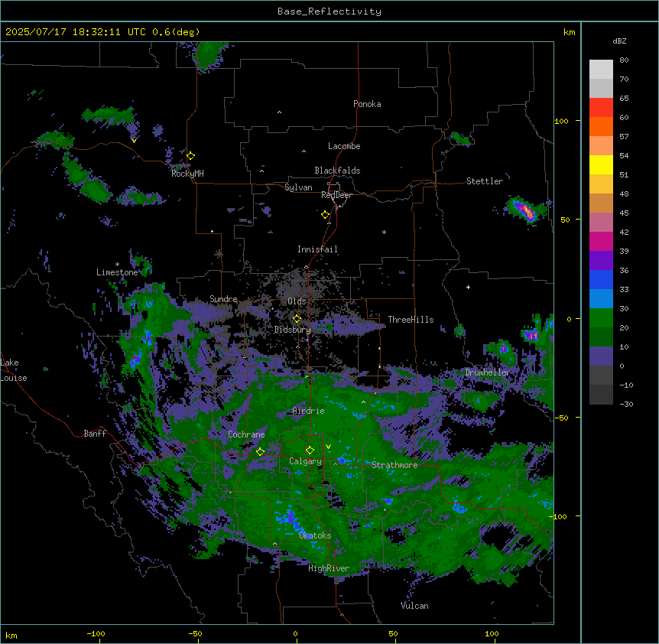Click the yellow V marker northeast of Calgary
The image size is (659, 644).
[328, 447]
